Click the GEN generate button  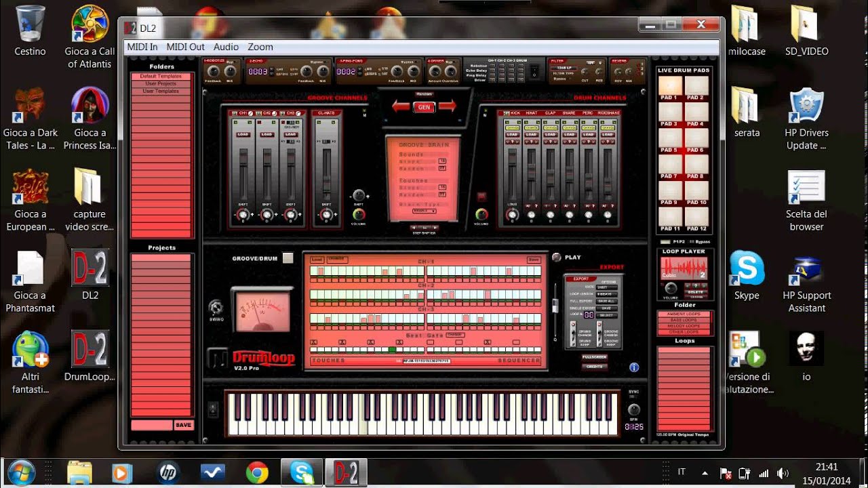(x=424, y=107)
